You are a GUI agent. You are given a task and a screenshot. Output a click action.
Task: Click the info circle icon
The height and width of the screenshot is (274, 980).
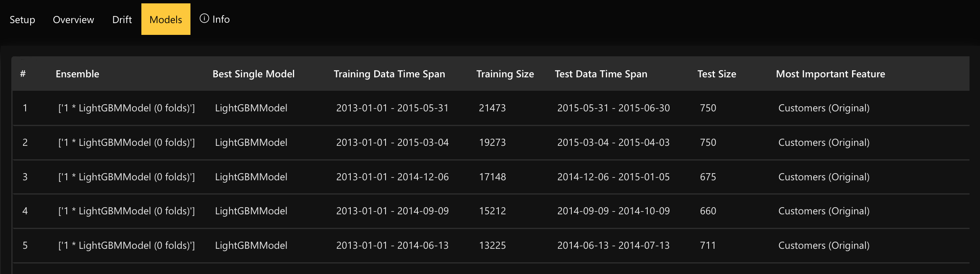204,18
